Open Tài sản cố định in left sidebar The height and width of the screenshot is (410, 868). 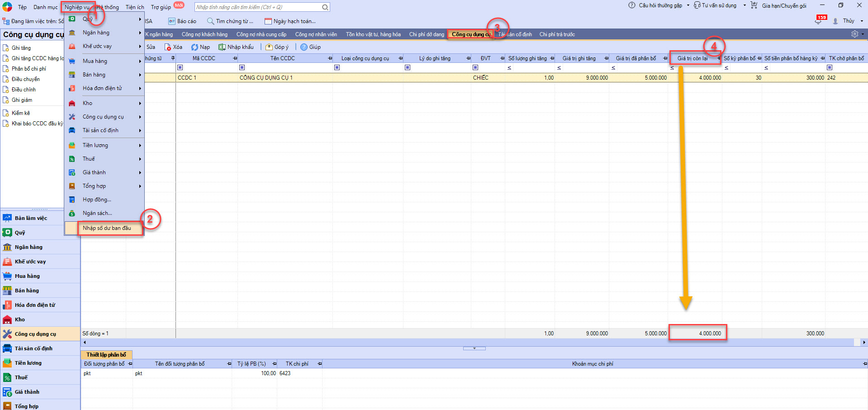(33, 348)
